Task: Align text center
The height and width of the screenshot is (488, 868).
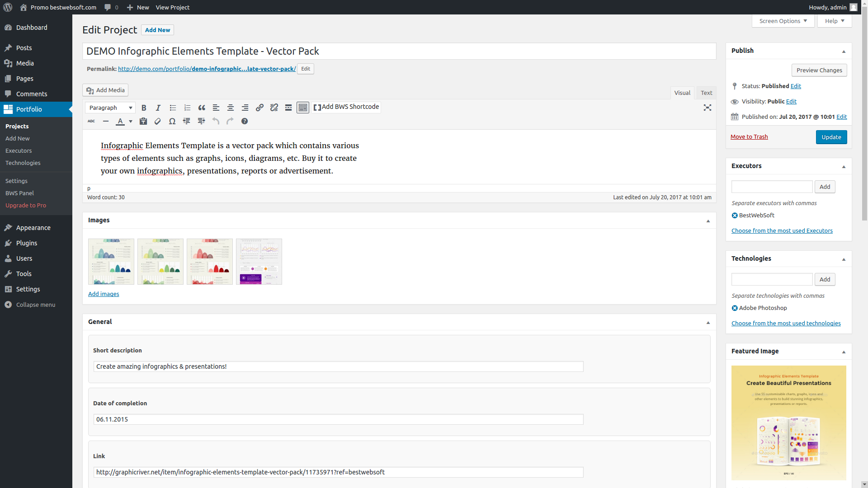Action: pyautogui.click(x=231, y=108)
